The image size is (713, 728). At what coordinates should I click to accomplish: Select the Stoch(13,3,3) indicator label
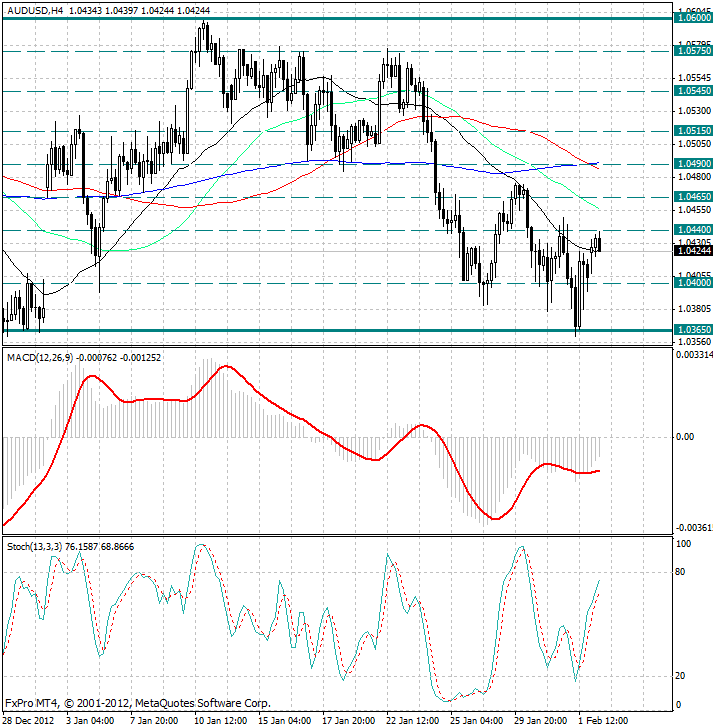(33, 546)
